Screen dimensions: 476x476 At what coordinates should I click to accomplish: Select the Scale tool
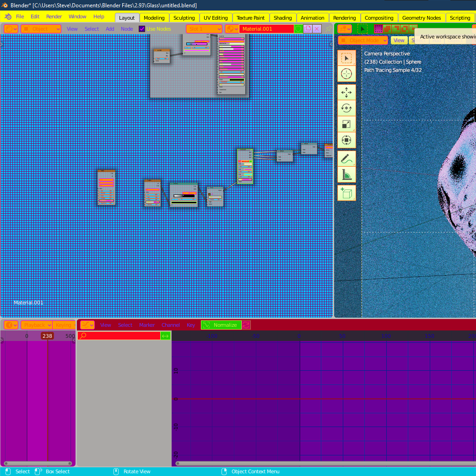pos(346,124)
